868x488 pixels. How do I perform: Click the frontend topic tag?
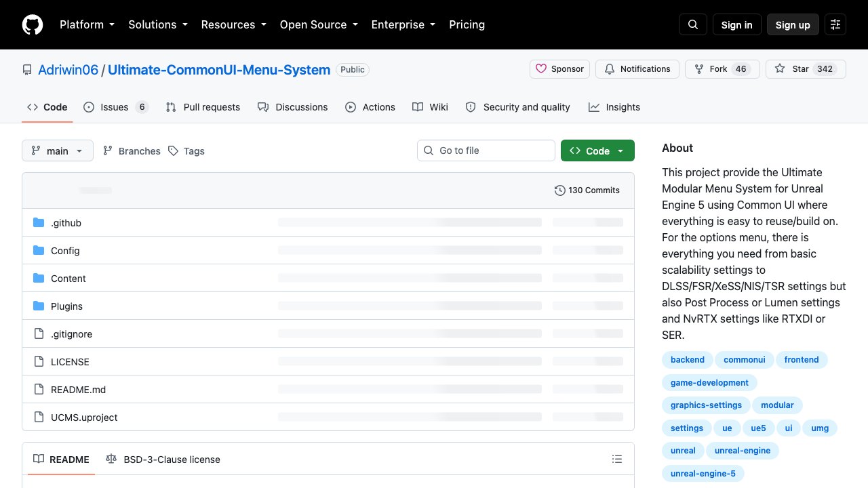pos(802,360)
